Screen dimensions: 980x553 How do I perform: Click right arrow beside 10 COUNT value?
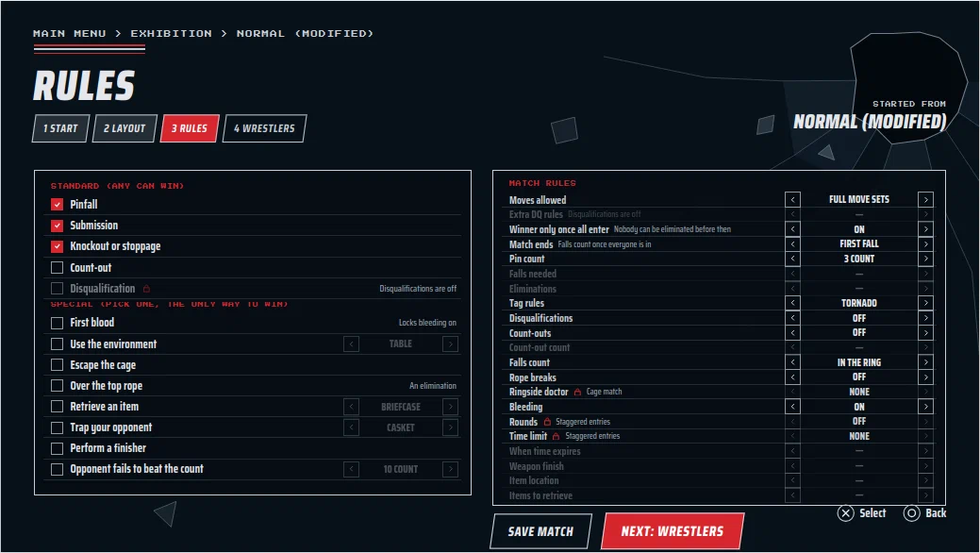click(450, 469)
